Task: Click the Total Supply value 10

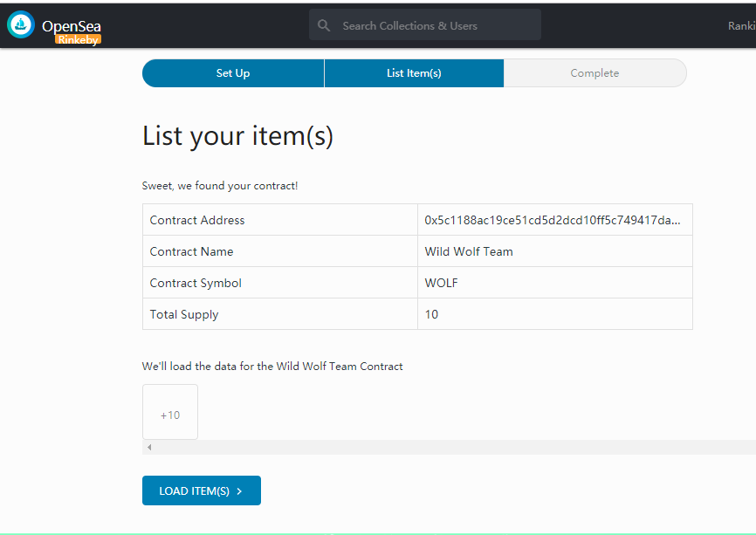Action: point(432,314)
